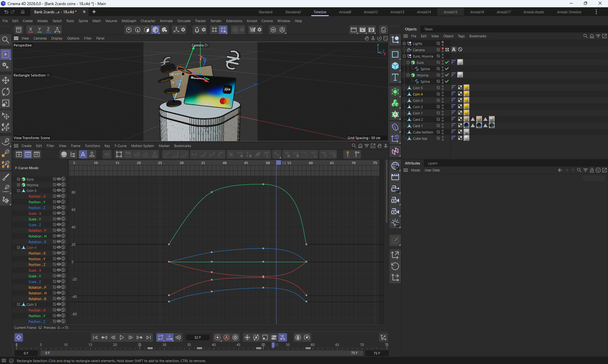
Task: Open the MoGraph menu
Action: coord(129,21)
